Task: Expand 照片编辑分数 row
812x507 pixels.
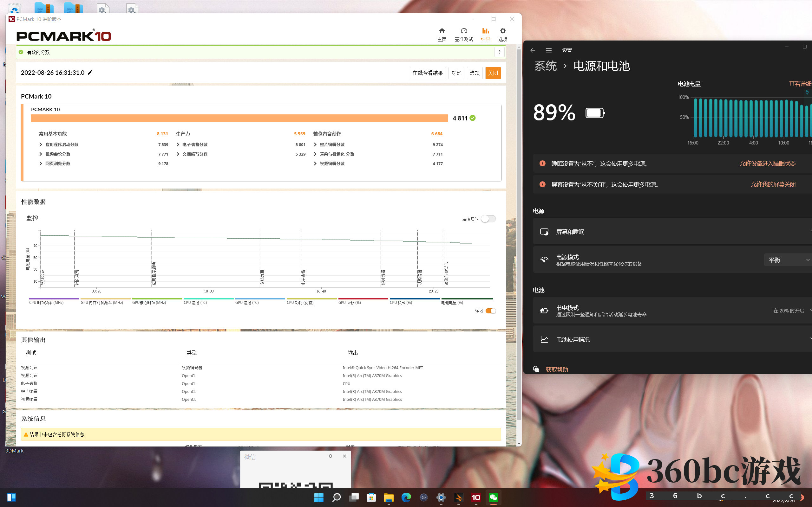Action: point(315,144)
